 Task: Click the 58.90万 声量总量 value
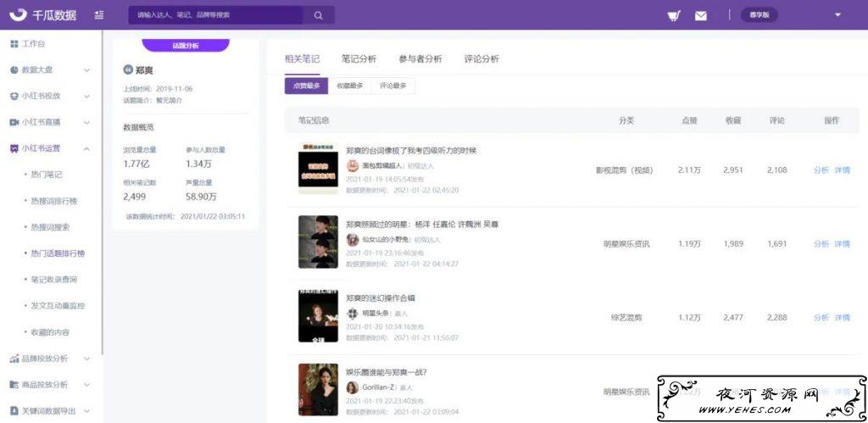201,197
